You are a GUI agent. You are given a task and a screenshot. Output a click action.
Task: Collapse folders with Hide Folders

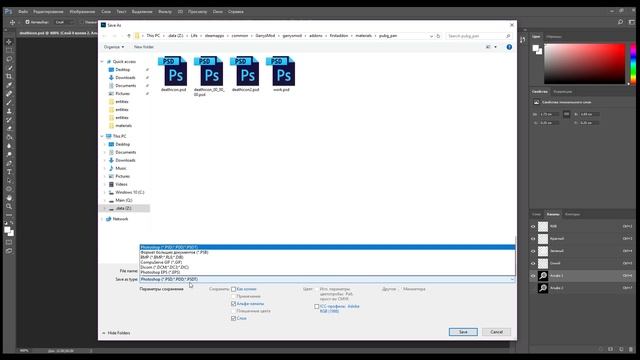pos(116,333)
